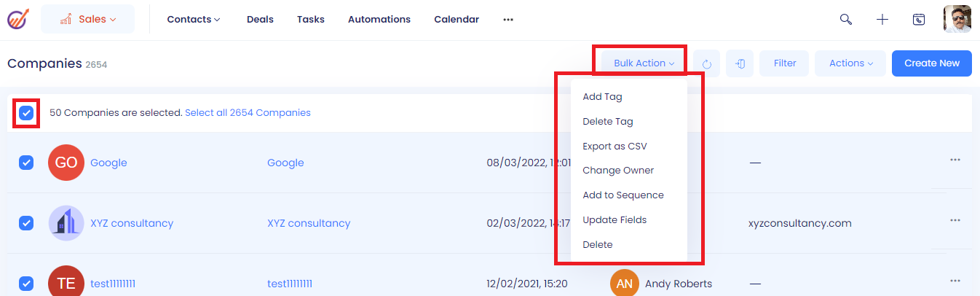The width and height of the screenshot is (980, 296).
Task: Open the phone dialer icon
Action: pos(919,20)
